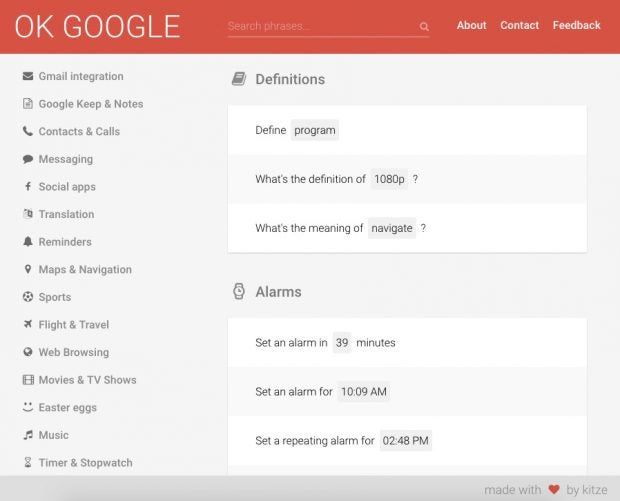Click the OK GOOGLE site title

pyautogui.click(x=97, y=27)
